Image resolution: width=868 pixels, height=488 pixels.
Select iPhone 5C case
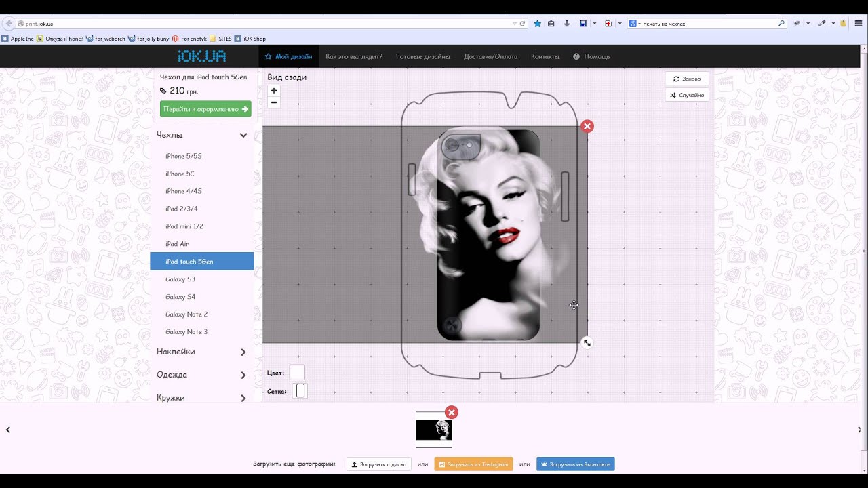[202, 174]
